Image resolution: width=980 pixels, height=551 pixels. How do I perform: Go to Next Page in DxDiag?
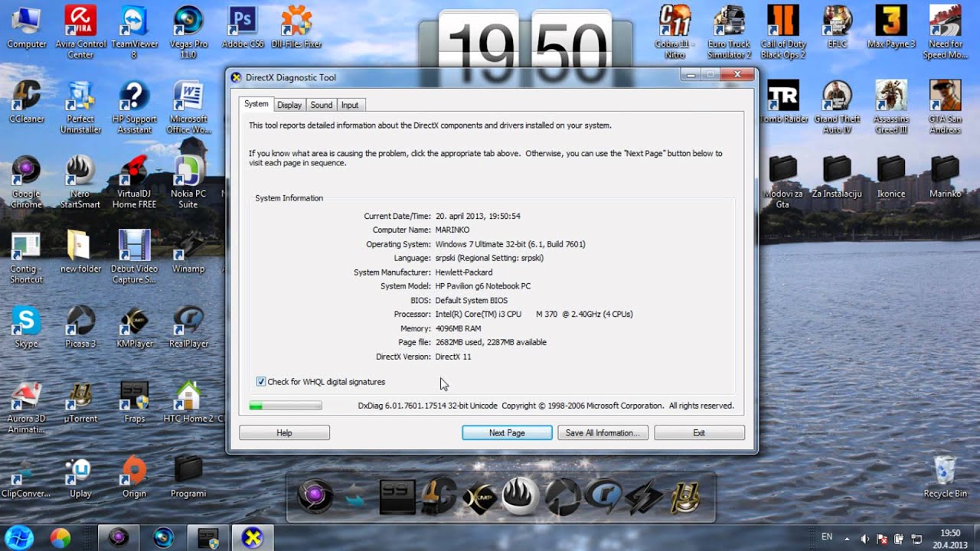[507, 433]
